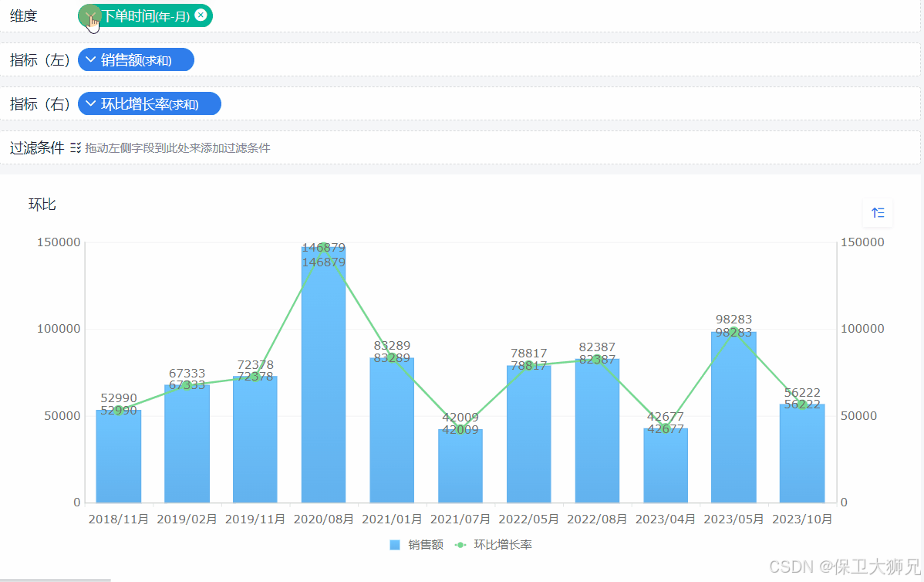
Task: Click the 2021/01月 bar labeled 83289
Action: click(392, 430)
